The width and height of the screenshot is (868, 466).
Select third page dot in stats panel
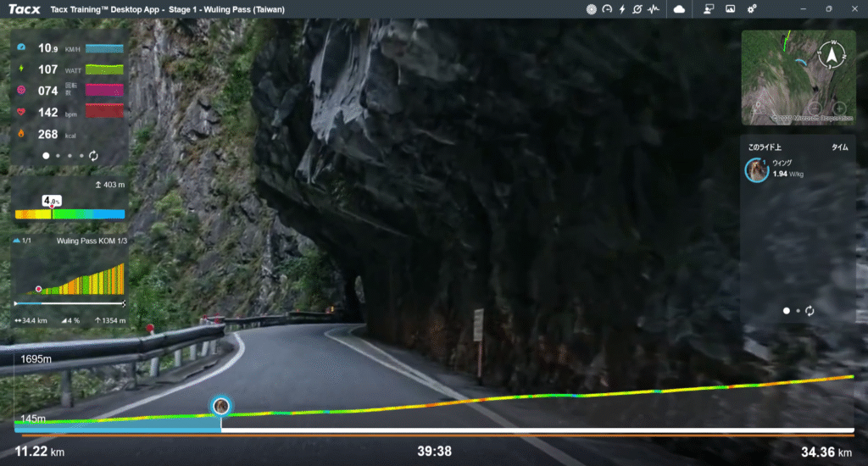[70, 156]
